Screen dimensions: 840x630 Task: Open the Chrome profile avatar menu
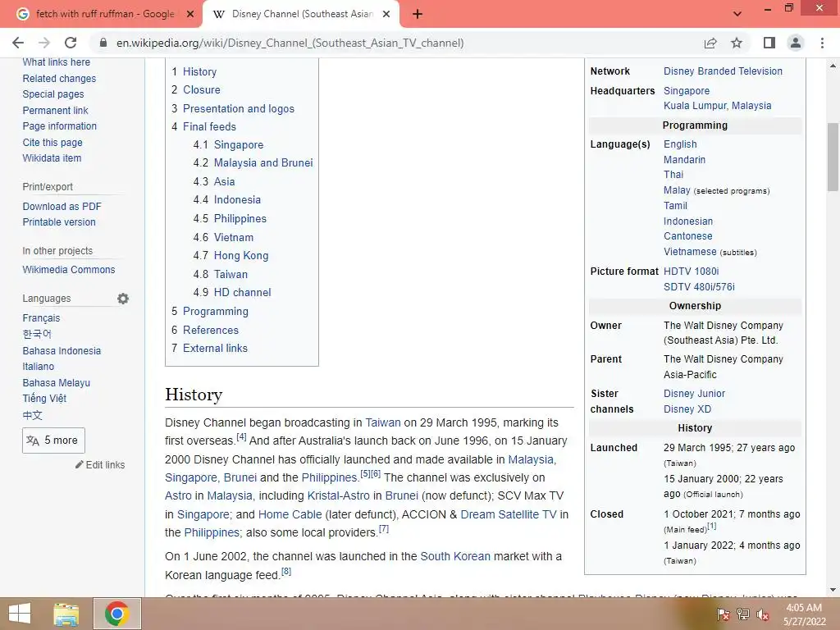click(x=796, y=43)
